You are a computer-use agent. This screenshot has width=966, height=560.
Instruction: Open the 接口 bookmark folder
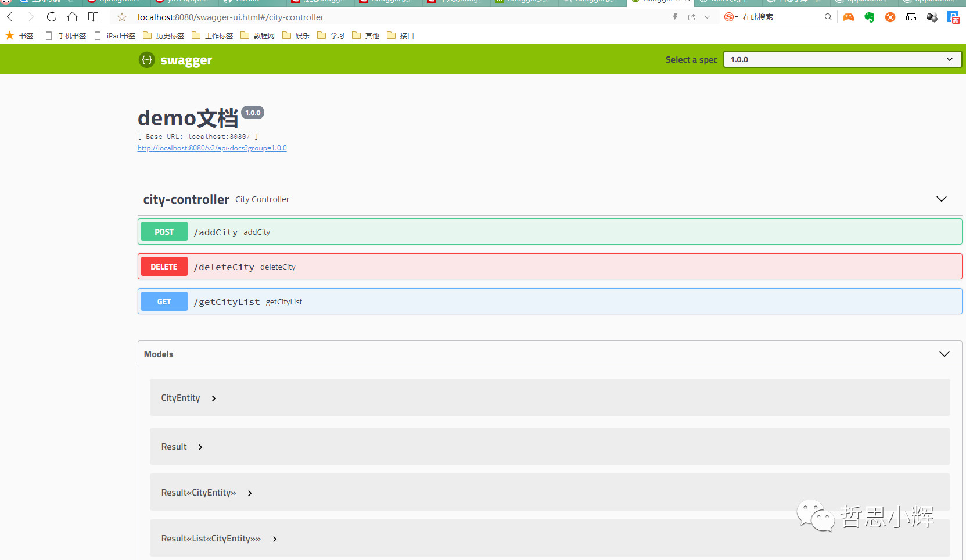(400, 35)
